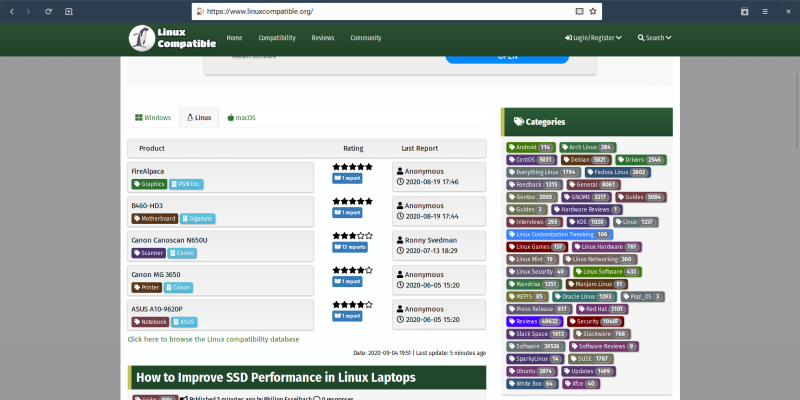Viewport: 800px width, 400px height.
Task: Expand the Login/Register dropdown
Action: (x=593, y=38)
